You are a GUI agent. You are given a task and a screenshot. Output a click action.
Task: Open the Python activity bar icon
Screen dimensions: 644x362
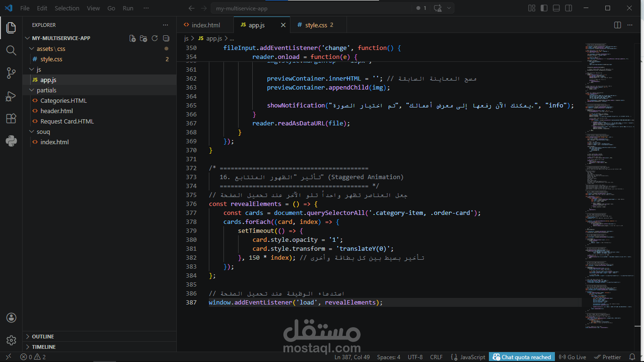click(11, 141)
